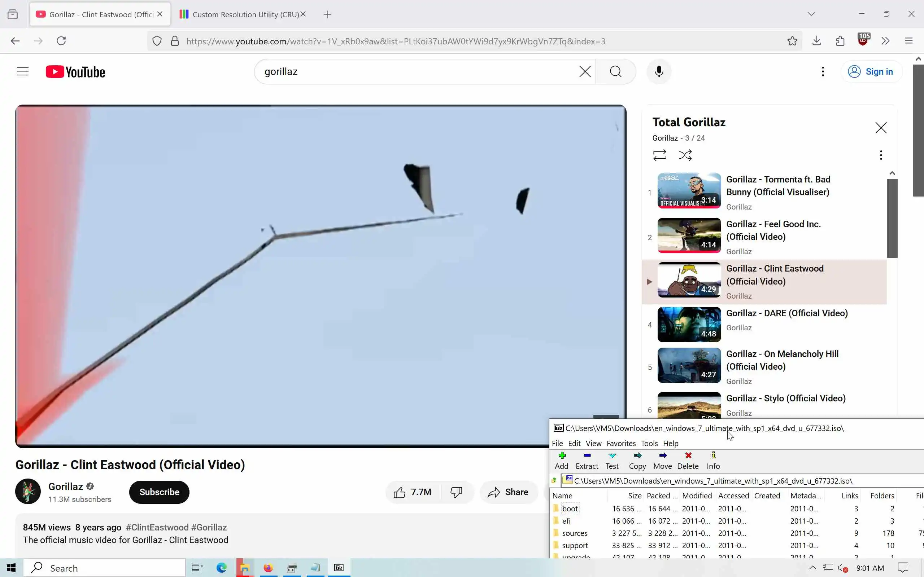Open the 7-Zip Info toolbar icon

(713, 460)
